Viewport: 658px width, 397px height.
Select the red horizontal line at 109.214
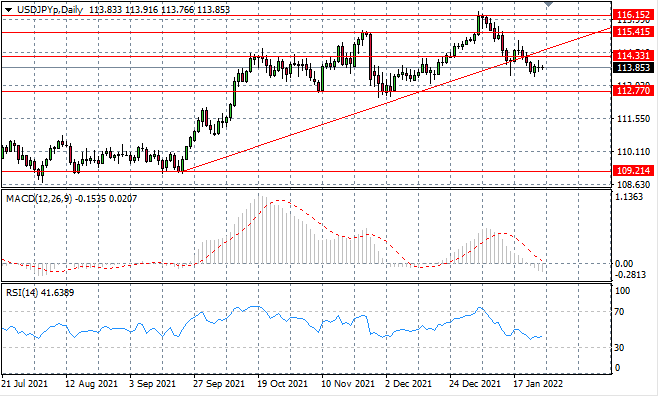coord(306,171)
